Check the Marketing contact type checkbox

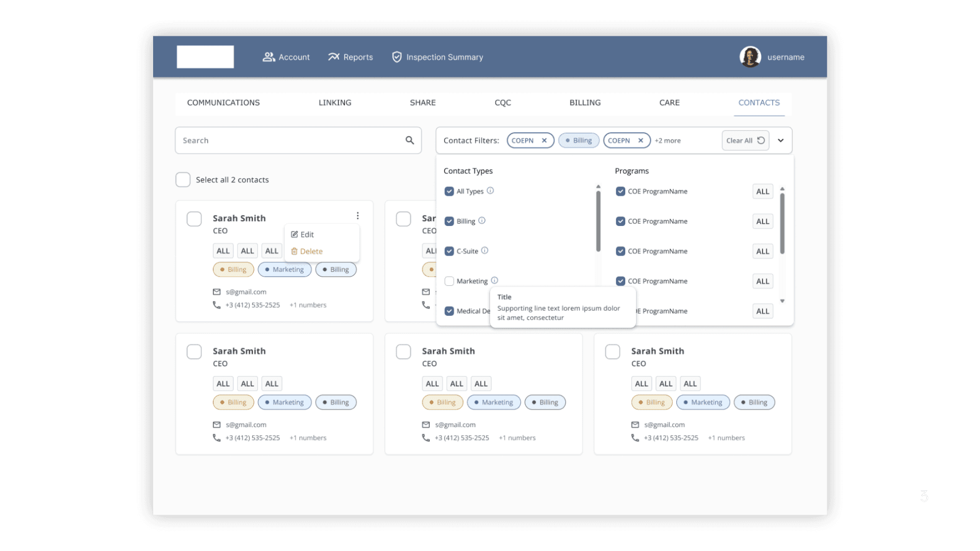(449, 281)
